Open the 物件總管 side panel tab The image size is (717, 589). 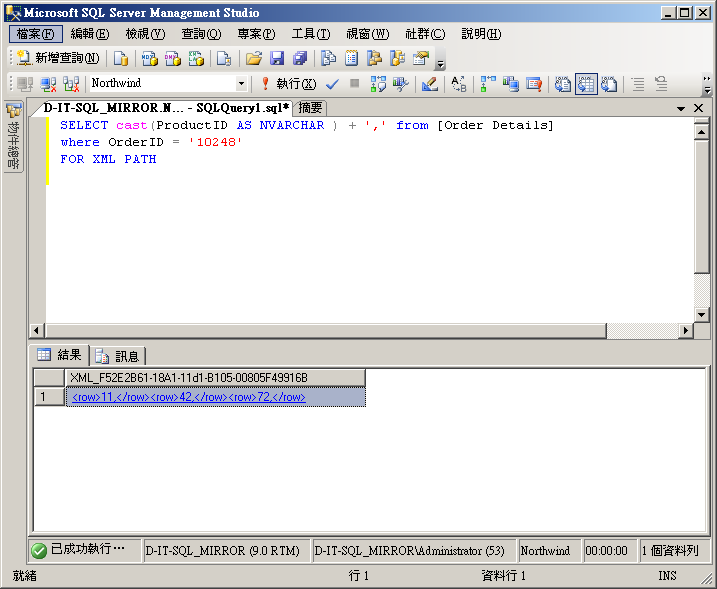tap(14, 137)
